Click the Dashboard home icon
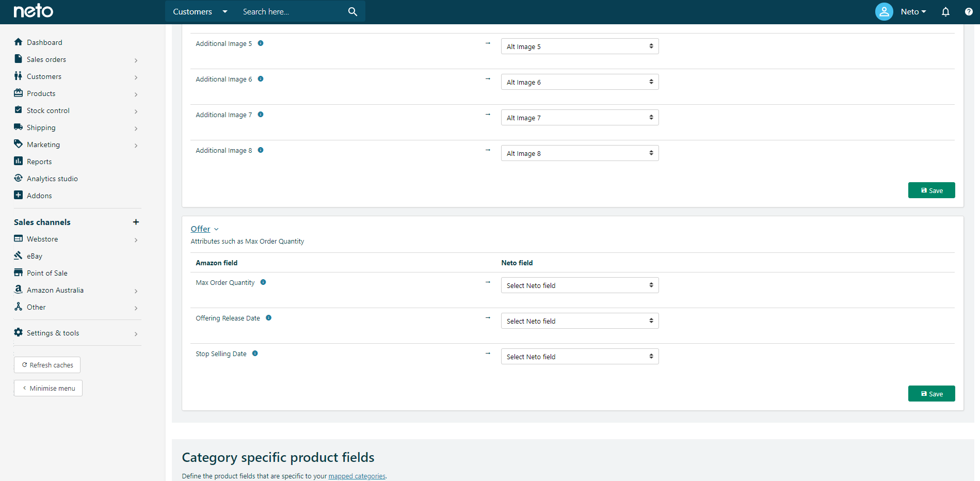Viewport: 980px width, 481px height. point(19,42)
